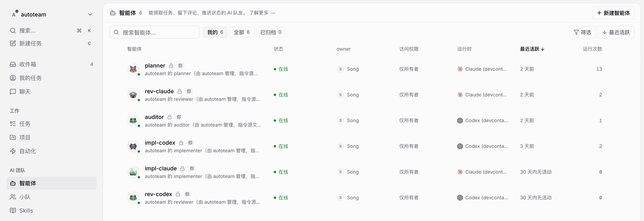This screenshot has width=644, height=221.
Task: Open the 搜索 item in sidebar
Action: click(52, 31)
